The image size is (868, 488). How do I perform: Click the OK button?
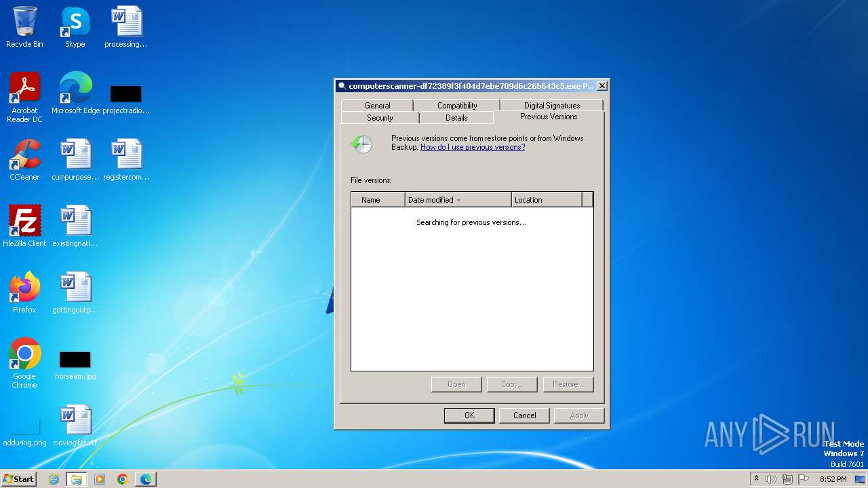pos(469,415)
